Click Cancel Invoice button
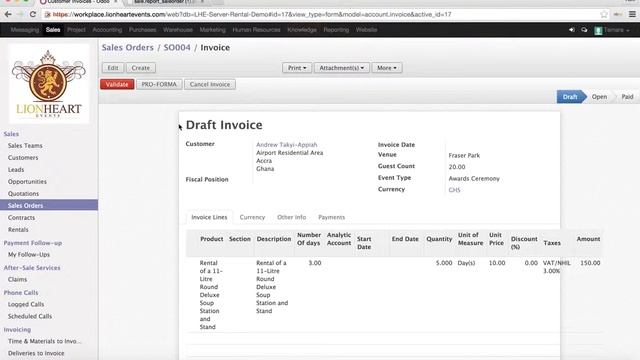Viewport: 640px width, 360px height. click(210, 84)
